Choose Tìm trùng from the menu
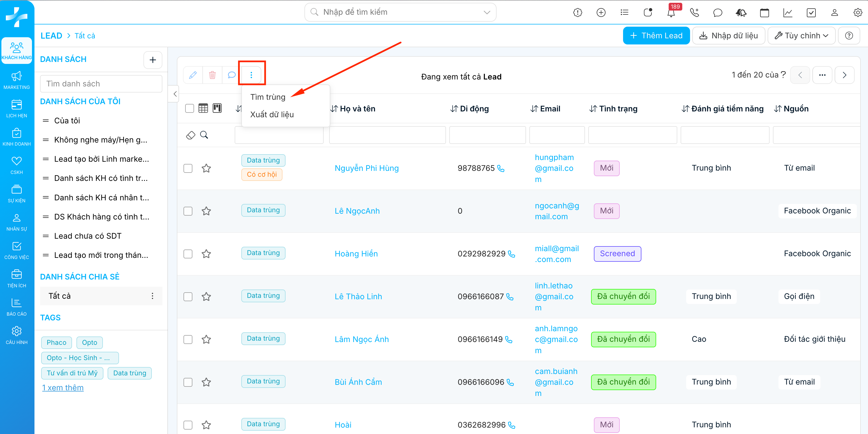This screenshot has width=868, height=434. (x=267, y=97)
